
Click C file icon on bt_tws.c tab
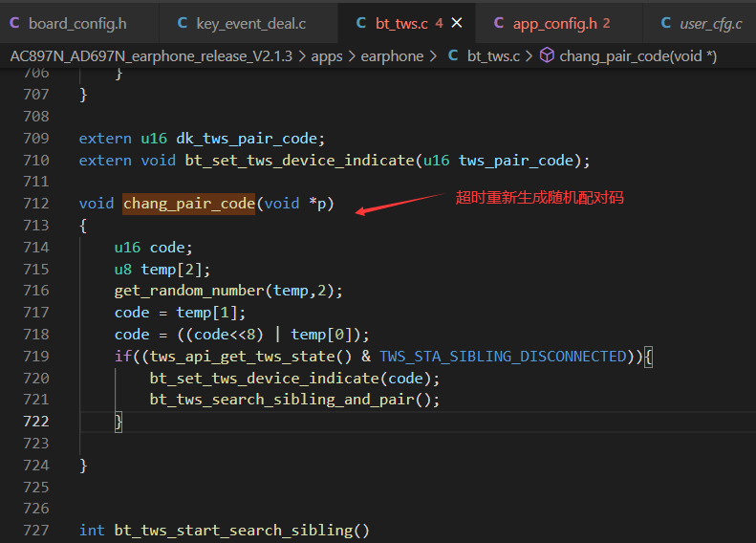pyautogui.click(x=360, y=23)
